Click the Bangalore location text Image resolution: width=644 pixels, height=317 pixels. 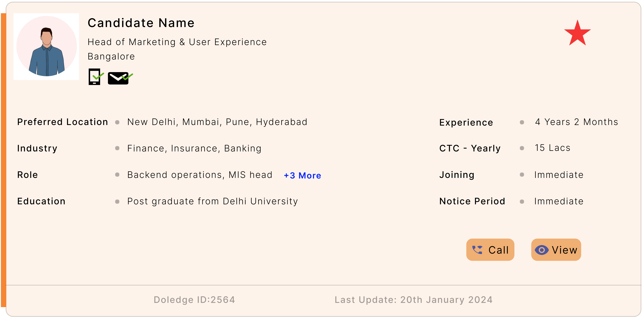coord(111,56)
